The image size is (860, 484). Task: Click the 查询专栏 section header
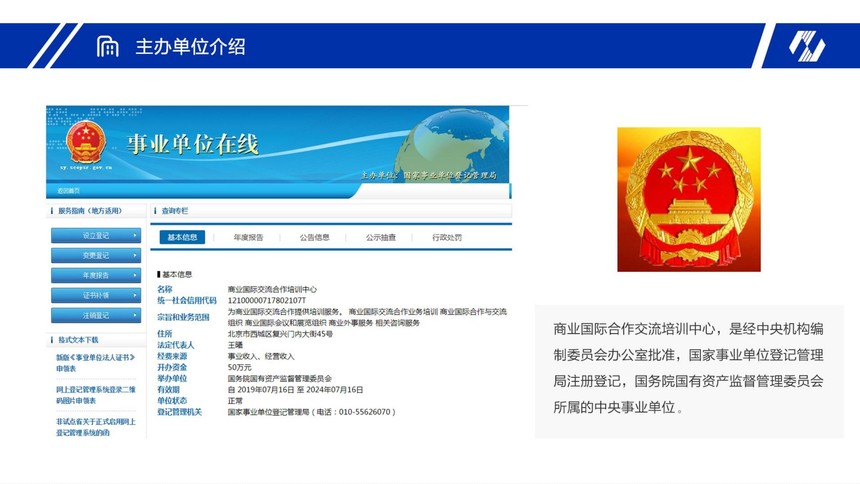174,211
